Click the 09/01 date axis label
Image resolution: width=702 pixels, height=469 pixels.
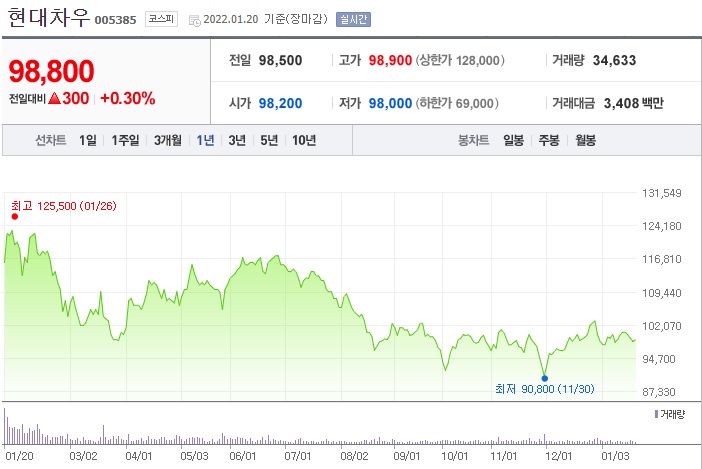(407, 456)
